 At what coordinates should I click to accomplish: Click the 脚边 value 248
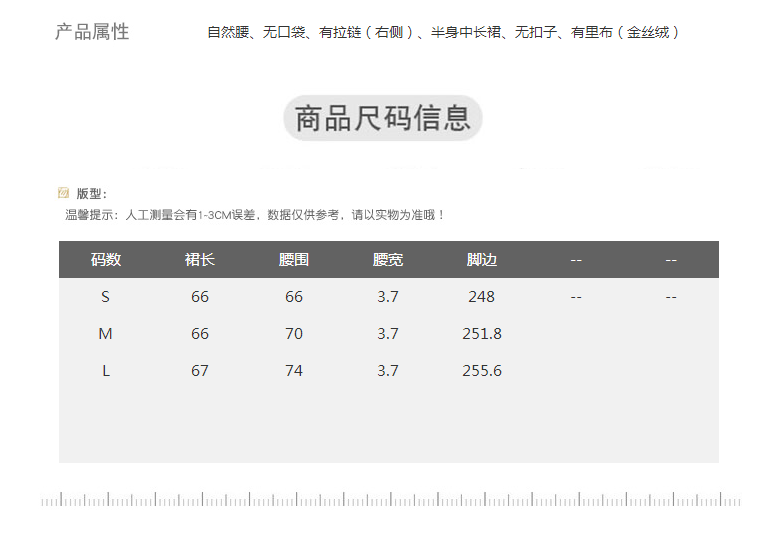click(x=482, y=297)
